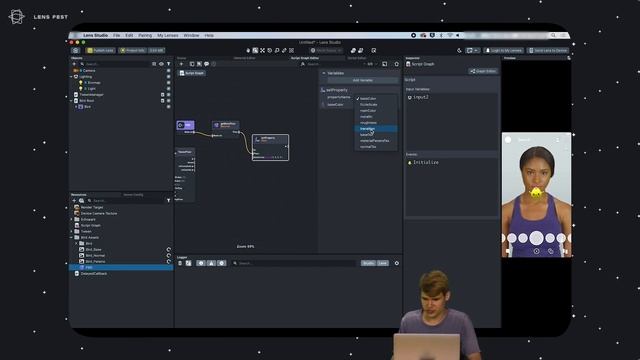The image size is (640, 360).
Task: Open the My Lenses menu
Action: pyautogui.click(x=168, y=36)
